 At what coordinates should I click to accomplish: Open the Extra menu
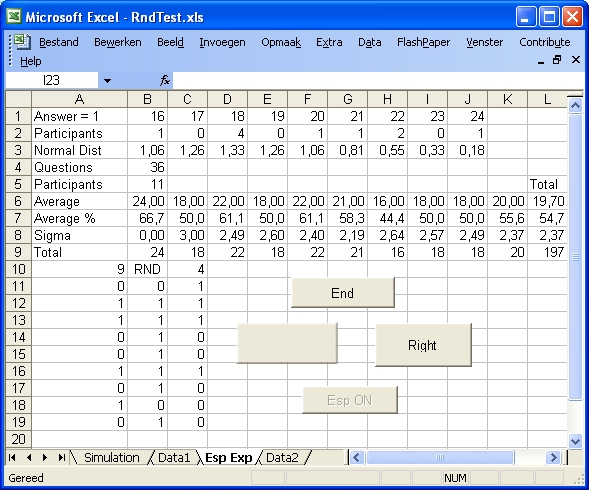coord(329,42)
